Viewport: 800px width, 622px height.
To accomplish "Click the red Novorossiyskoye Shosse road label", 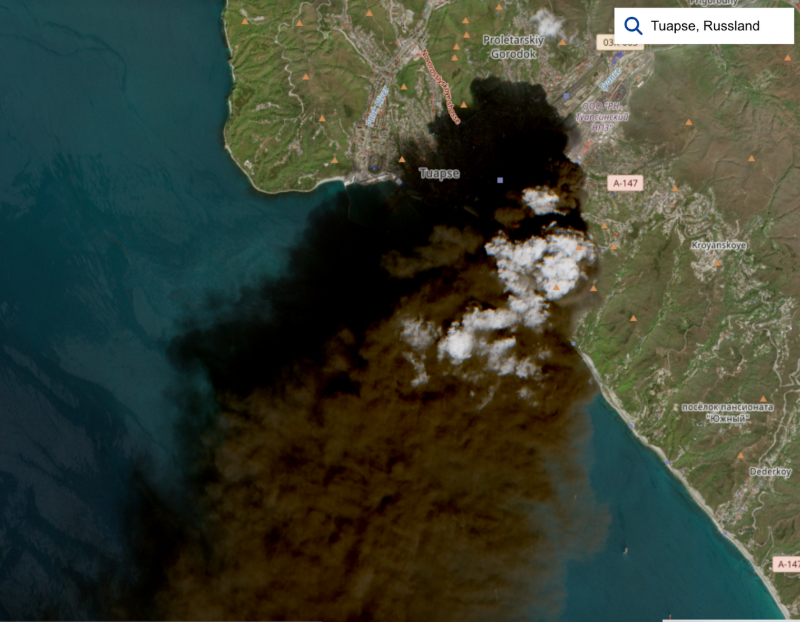I will (440, 88).
